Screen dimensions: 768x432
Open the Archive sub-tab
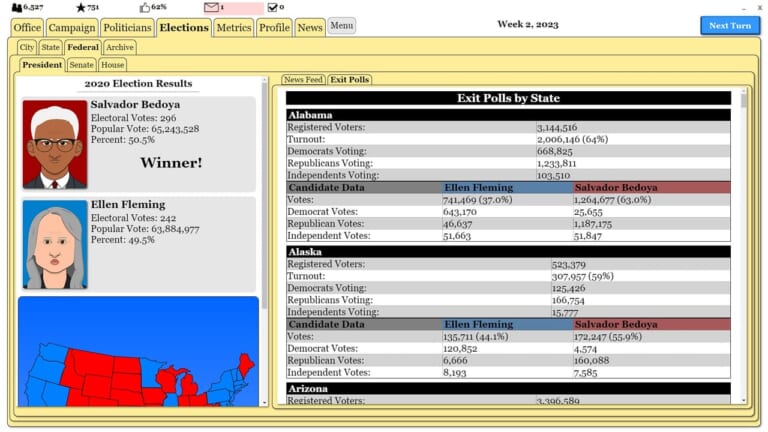119,47
